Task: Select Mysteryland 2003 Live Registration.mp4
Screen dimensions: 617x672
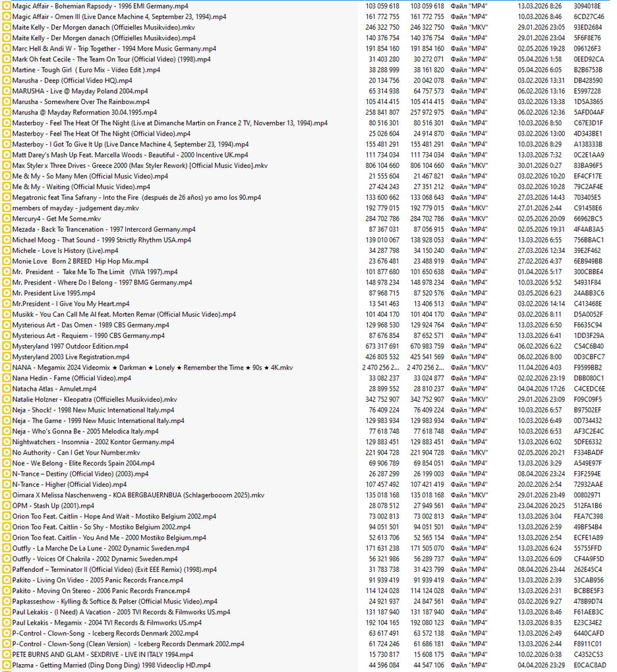Action: (71, 357)
